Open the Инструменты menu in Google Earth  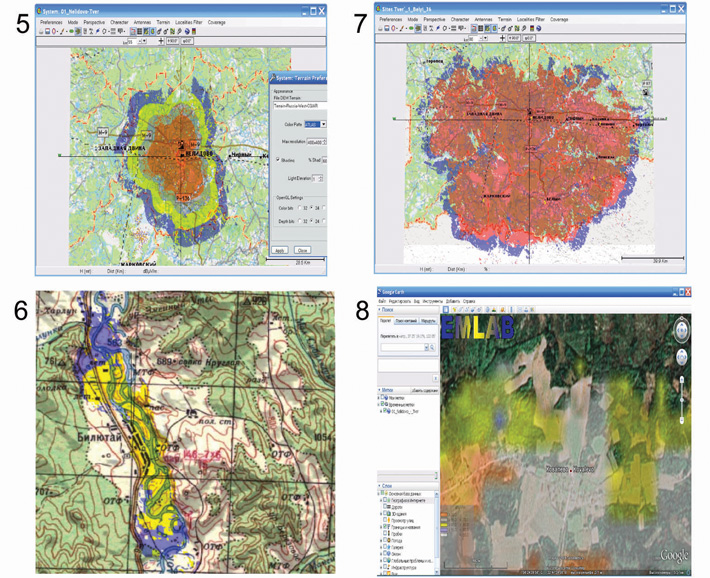tap(433, 301)
